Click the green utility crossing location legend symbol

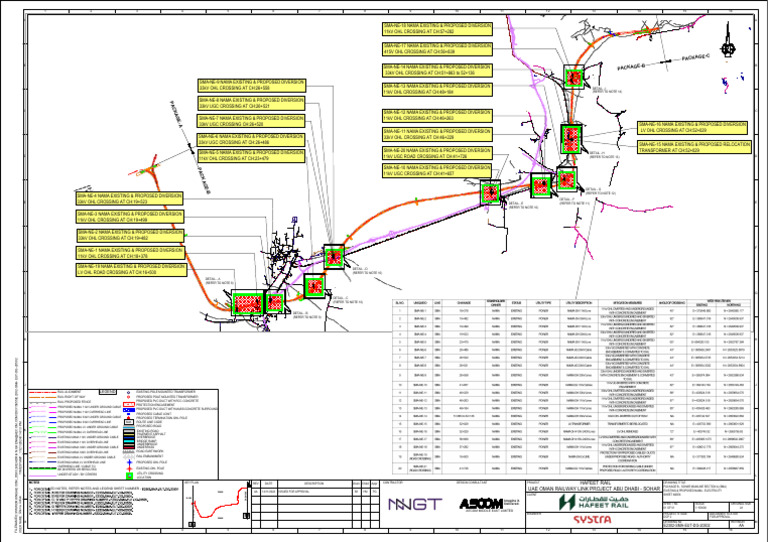tap(129, 475)
